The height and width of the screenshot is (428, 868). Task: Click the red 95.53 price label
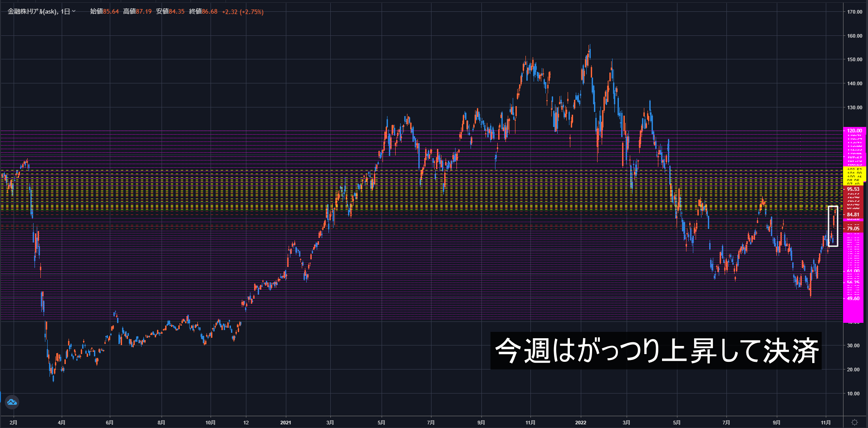pyautogui.click(x=853, y=189)
